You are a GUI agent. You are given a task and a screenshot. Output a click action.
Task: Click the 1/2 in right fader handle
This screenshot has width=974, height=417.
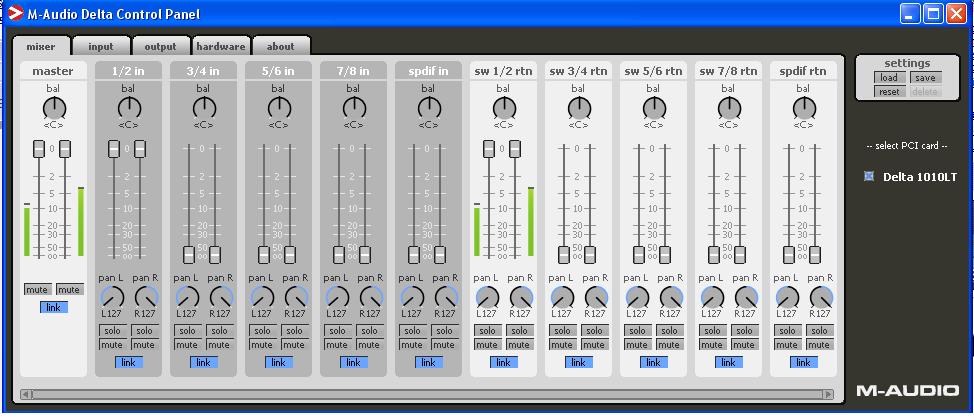tap(140, 149)
